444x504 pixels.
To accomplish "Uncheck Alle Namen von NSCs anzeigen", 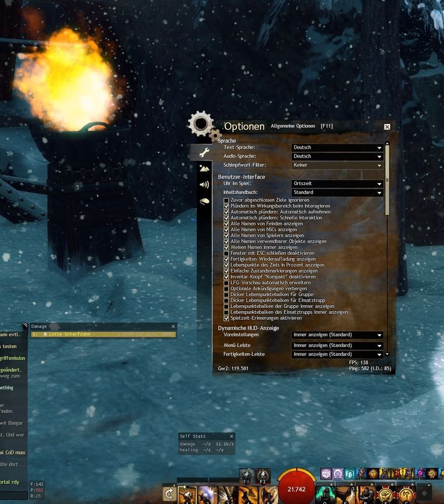I will pos(226,230).
